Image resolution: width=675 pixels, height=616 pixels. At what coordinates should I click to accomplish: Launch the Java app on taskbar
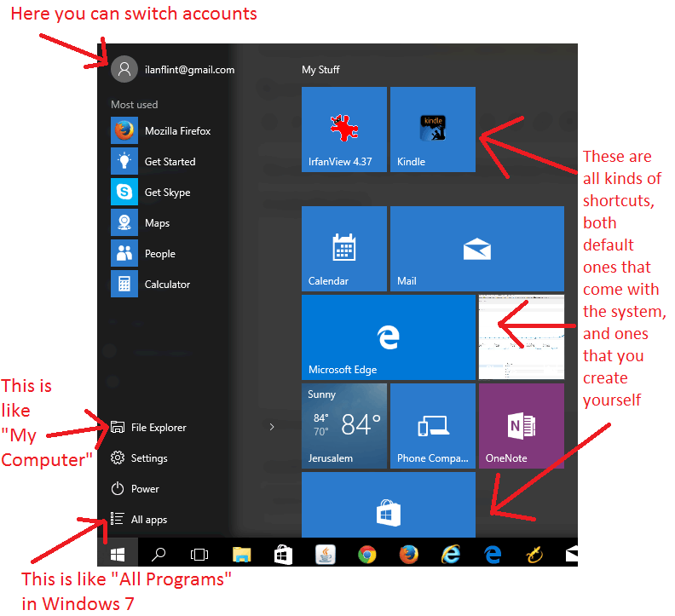[x=326, y=555]
